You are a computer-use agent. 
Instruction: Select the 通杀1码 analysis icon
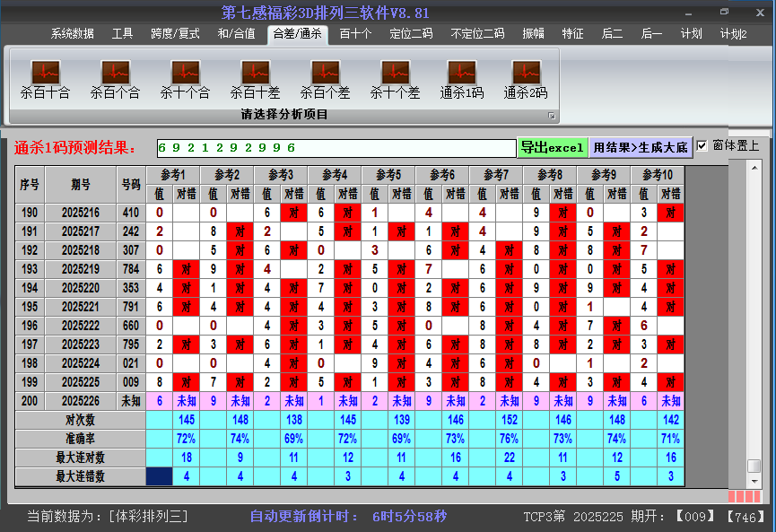click(462, 79)
